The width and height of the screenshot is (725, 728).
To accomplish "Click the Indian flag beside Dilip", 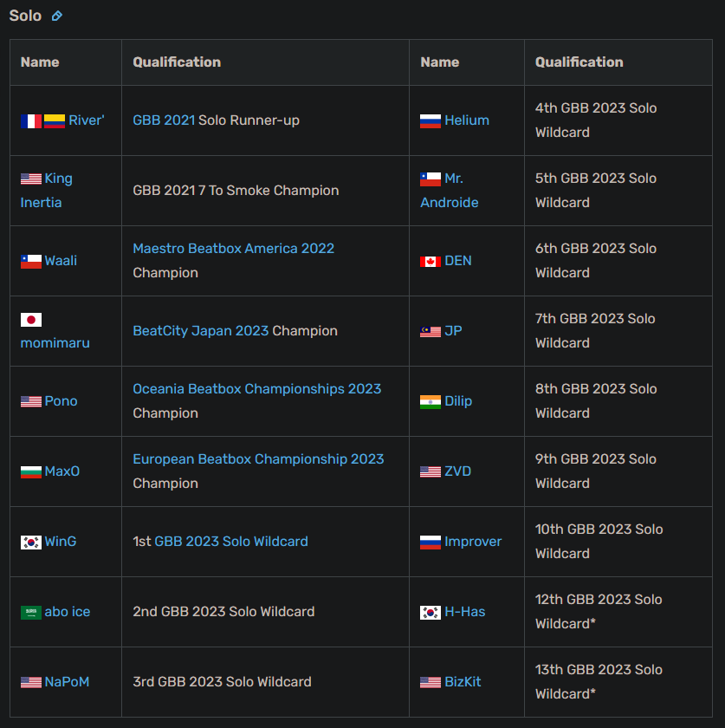I will click(430, 401).
